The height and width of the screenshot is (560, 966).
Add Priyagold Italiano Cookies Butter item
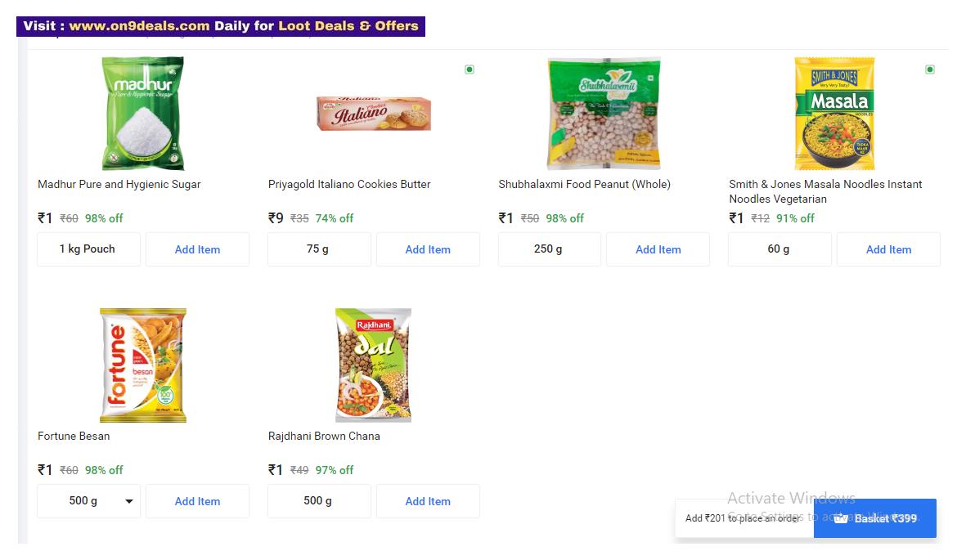428,249
